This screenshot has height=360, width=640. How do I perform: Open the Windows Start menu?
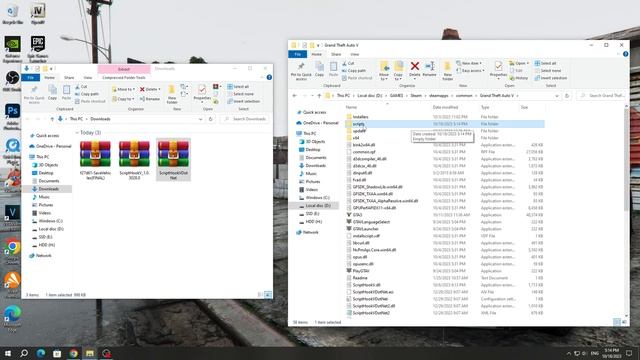(x=8, y=353)
